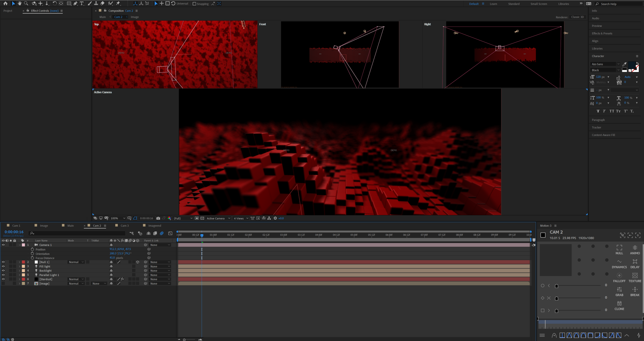Take a snapshot with camera icon
Viewport: 644px width, 341px height.
tap(158, 218)
